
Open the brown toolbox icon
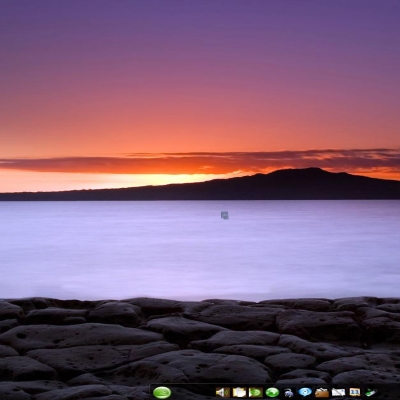[322, 392]
